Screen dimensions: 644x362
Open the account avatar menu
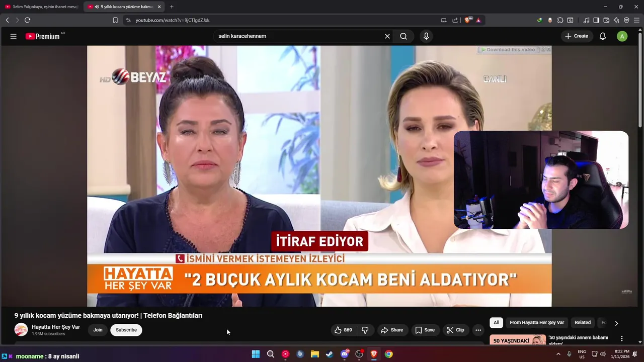[x=622, y=36]
